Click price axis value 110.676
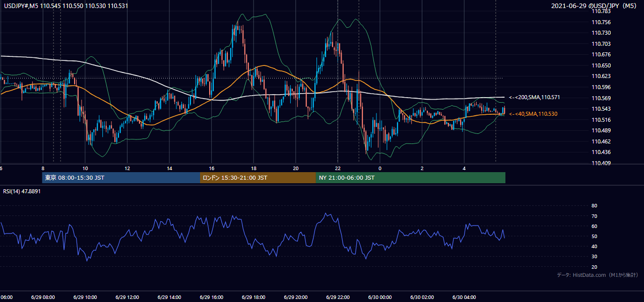Image resolution: width=644 pixels, height=302 pixels. click(x=602, y=55)
